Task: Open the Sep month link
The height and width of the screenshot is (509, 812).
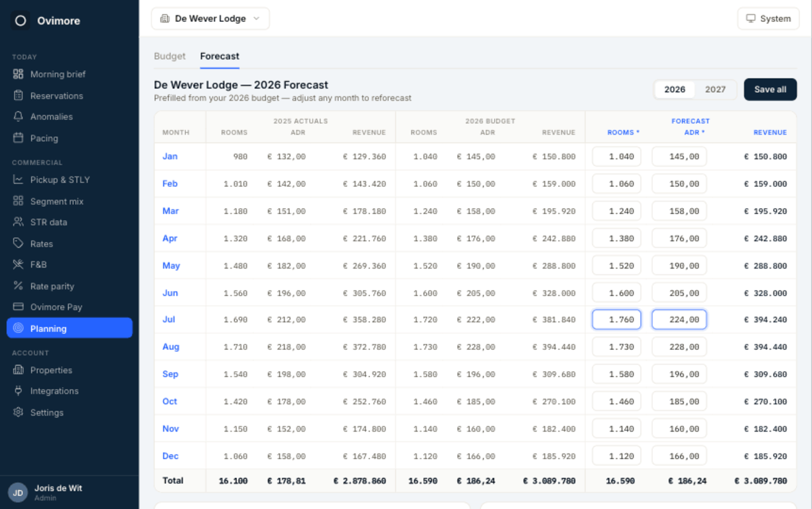Action: [x=170, y=374]
